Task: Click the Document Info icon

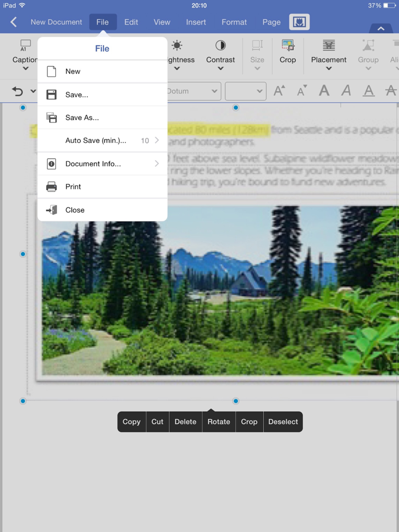Action: pos(51,164)
